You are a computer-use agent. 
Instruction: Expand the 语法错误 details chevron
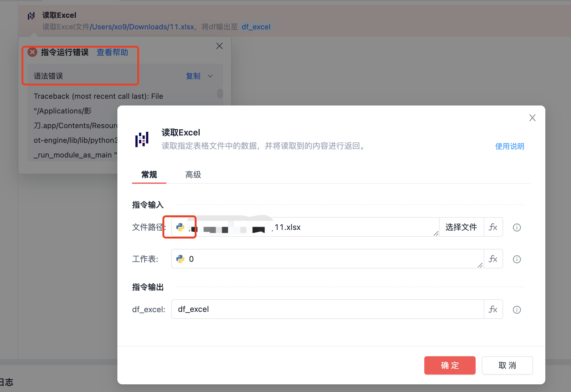[x=210, y=76]
